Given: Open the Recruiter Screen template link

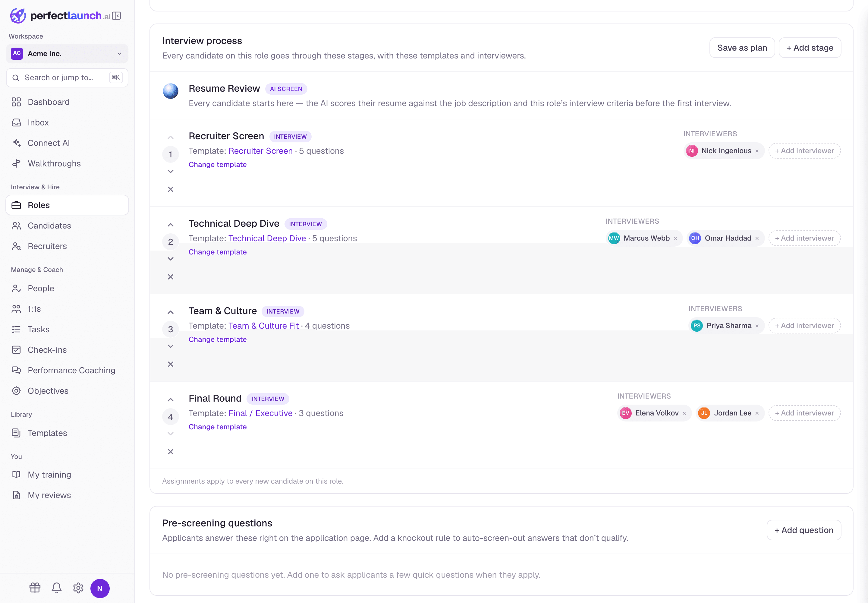Looking at the screenshot, I should 261,151.
